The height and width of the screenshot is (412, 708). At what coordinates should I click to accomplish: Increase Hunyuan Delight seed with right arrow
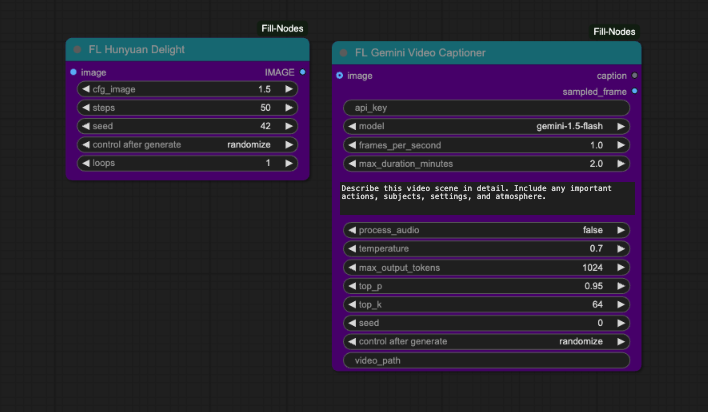[x=289, y=126]
